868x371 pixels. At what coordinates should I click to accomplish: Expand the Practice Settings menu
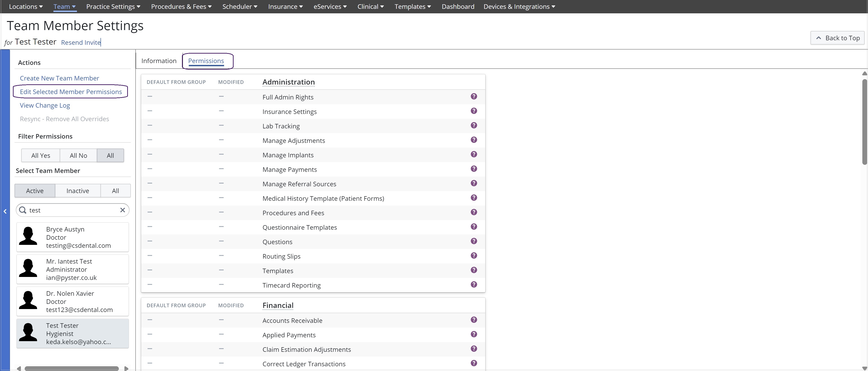(x=113, y=6)
